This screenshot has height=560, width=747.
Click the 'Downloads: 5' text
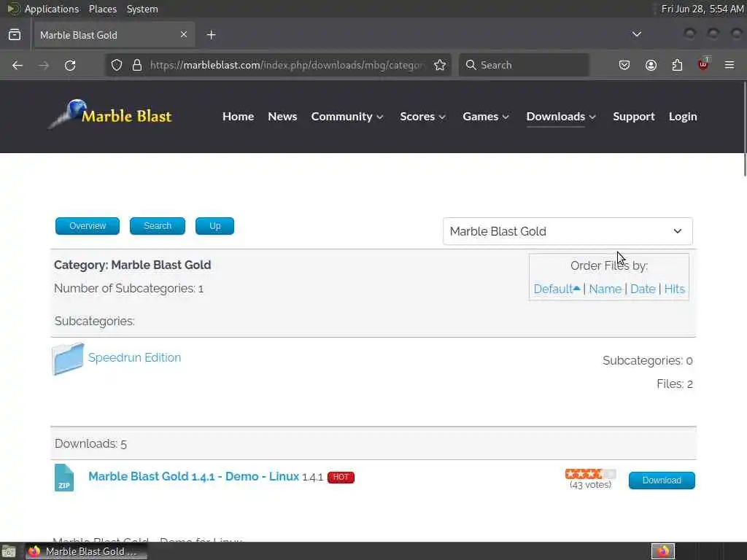(90, 444)
